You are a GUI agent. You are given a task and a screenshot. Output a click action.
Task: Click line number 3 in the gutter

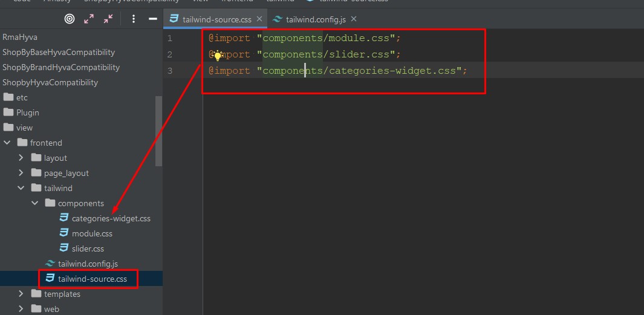tap(170, 71)
